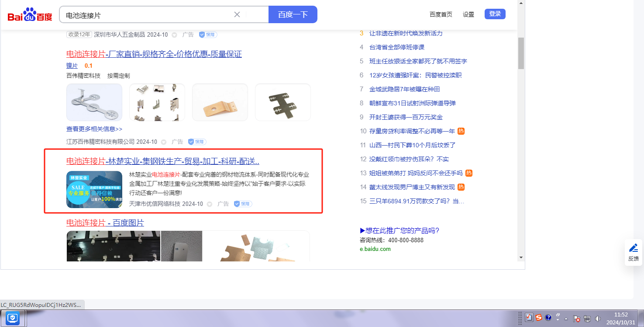644x327 pixels.
Task: Open hot topic 台湾省全部停班停课
Action: [x=397, y=47]
